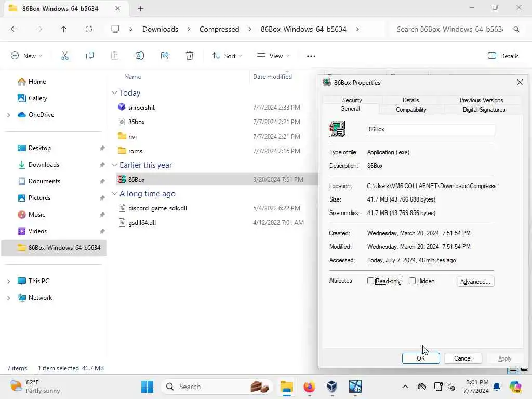The height and width of the screenshot is (399, 532).
Task: Click the Share icon in toolbar
Action: click(165, 56)
